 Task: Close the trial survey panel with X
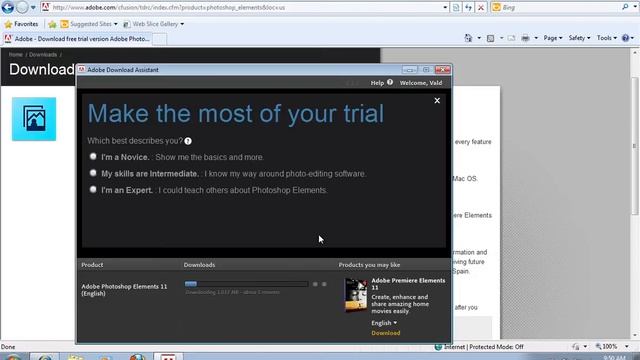[437, 100]
